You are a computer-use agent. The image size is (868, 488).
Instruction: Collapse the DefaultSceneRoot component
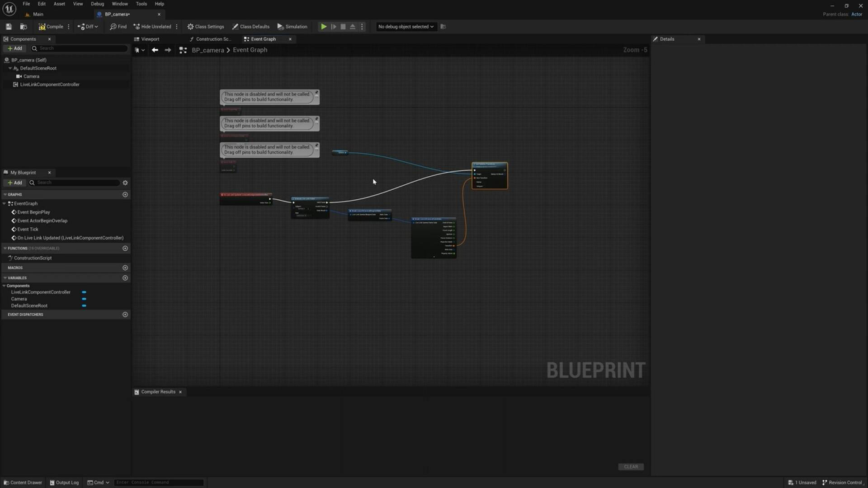click(9, 68)
